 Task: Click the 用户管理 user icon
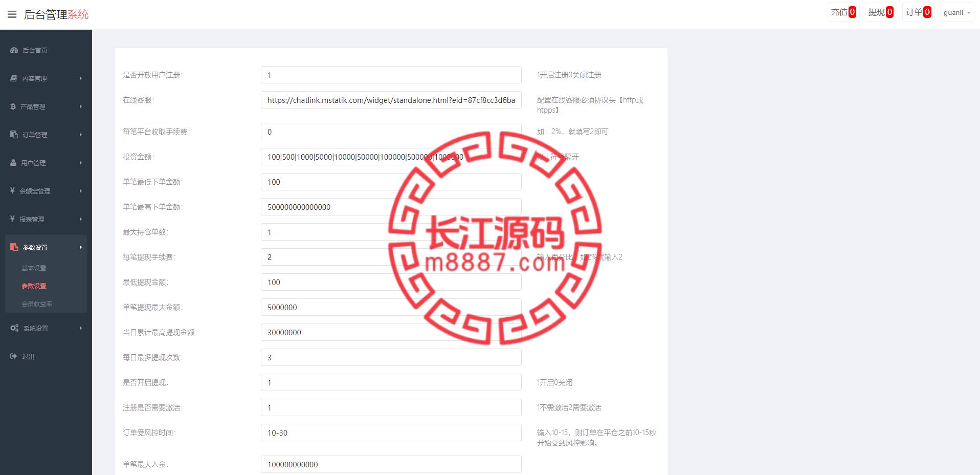[x=13, y=163]
